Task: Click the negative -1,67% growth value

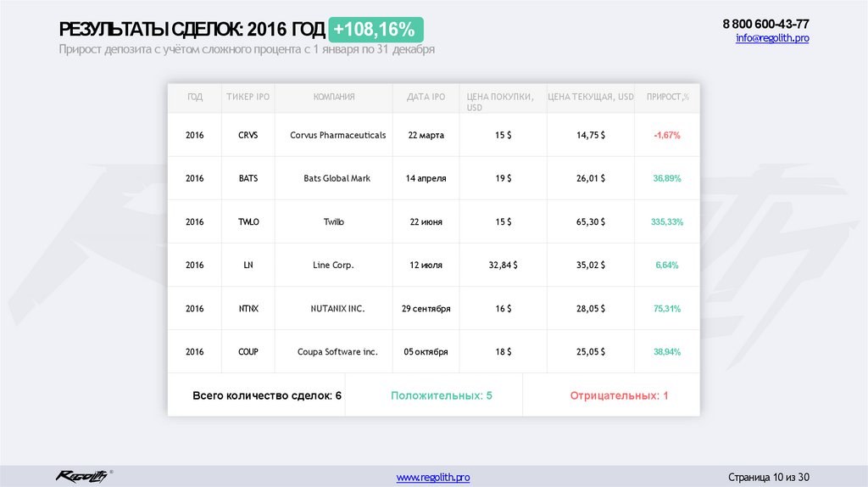Action: 667,135
